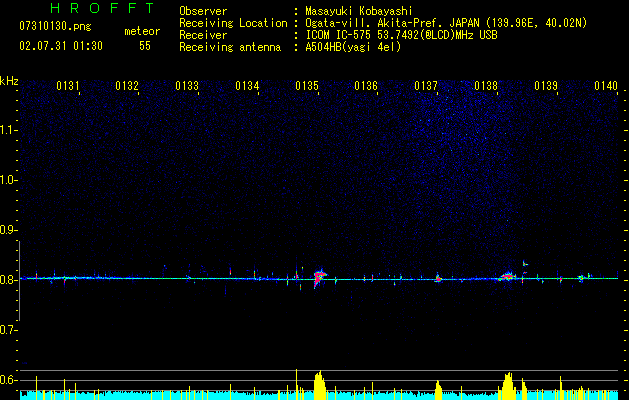
Task: Click the broad meteor echo after 0138
Action: (507, 276)
